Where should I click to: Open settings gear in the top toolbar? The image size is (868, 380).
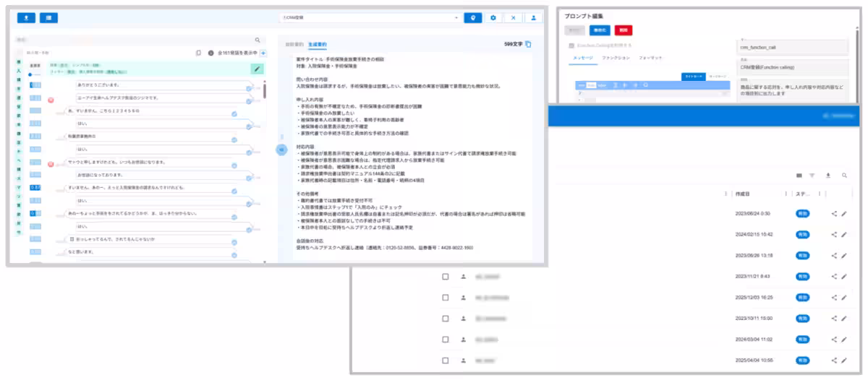[x=493, y=17]
